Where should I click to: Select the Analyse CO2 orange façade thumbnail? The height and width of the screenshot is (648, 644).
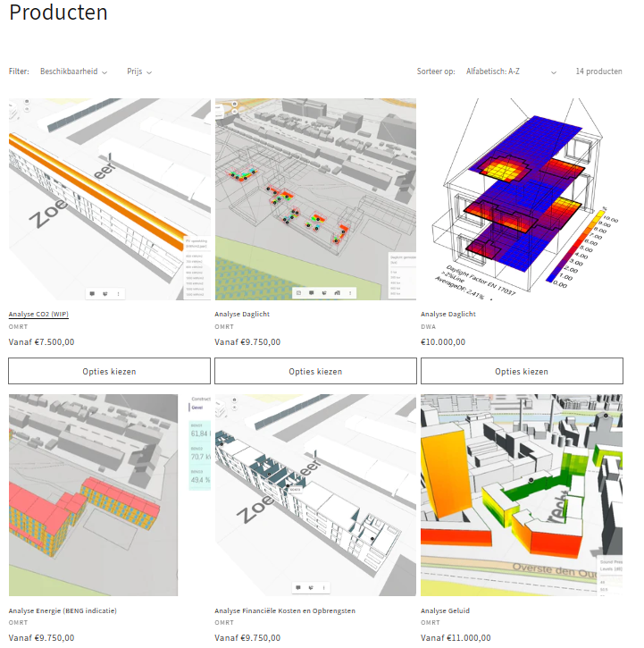(110, 199)
